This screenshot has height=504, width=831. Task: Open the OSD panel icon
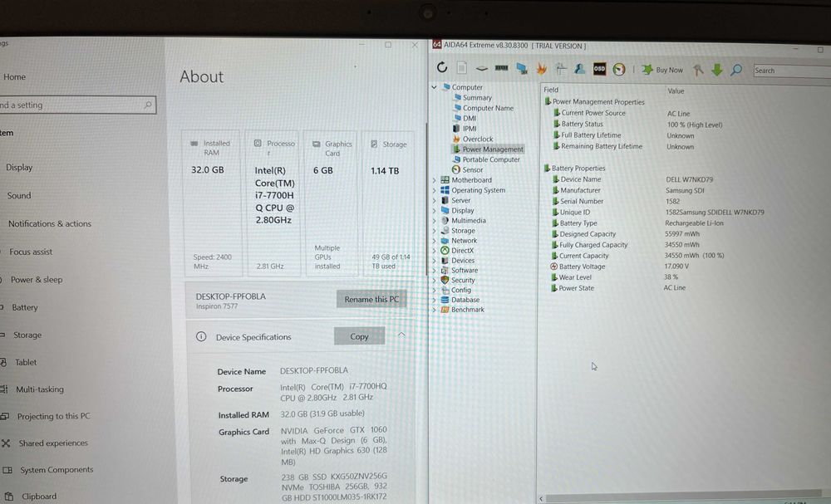(x=599, y=69)
